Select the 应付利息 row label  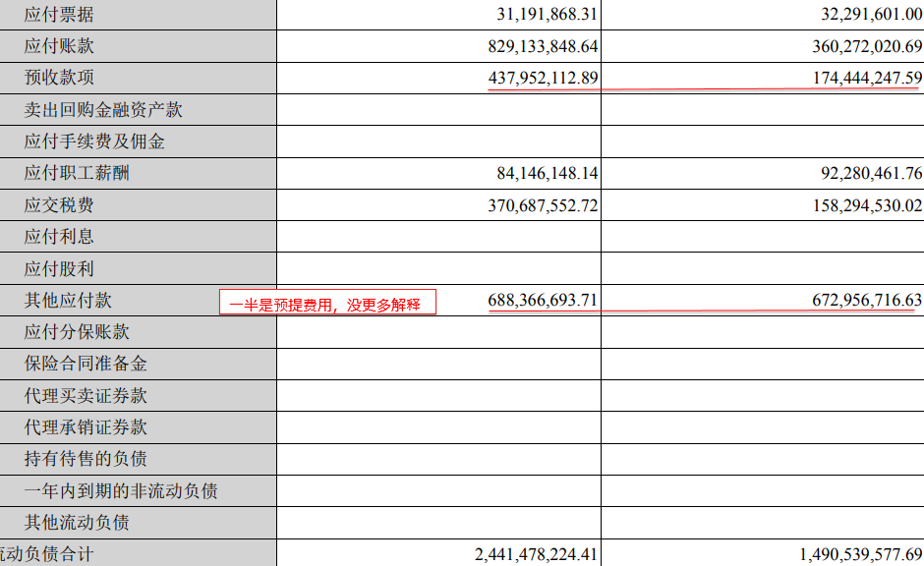point(60,237)
